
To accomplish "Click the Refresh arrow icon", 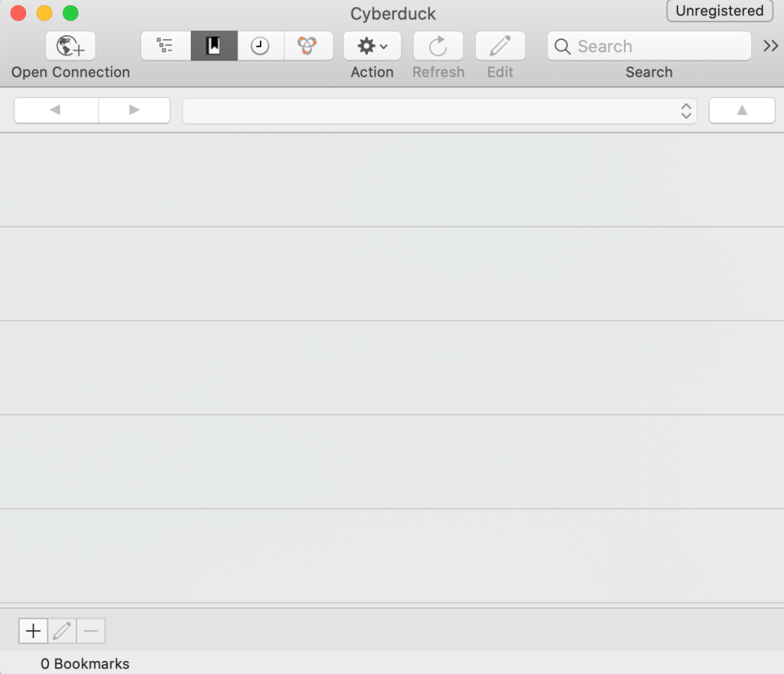I will coord(438,46).
